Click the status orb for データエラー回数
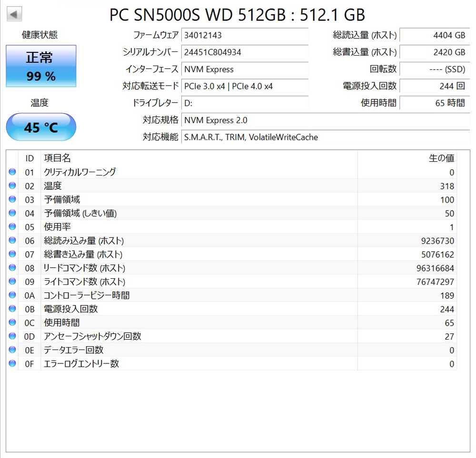The width and height of the screenshot is (476, 458). 12,350
